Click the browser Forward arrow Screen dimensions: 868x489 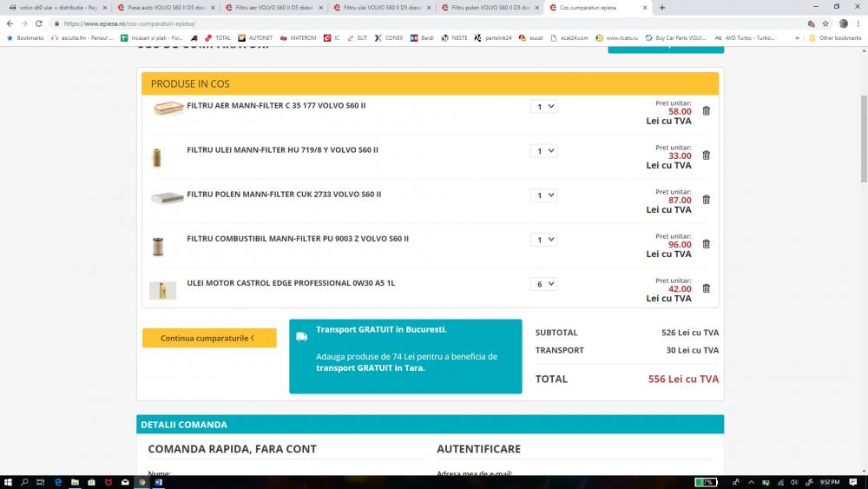tap(23, 23)
